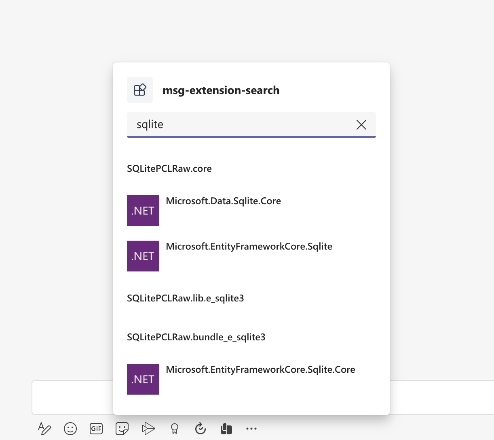Viewport: 494px width, 440px height.
Task: Open the Format text pen icon
Action: click(x=44, y=428)
